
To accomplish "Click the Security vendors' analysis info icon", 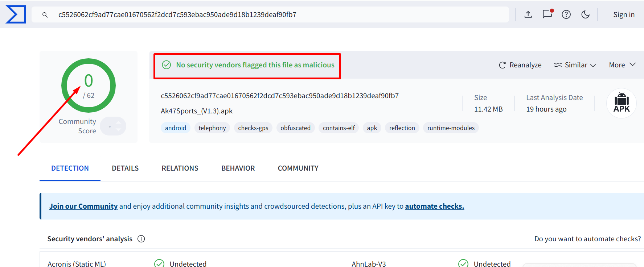I will (141, 239).
